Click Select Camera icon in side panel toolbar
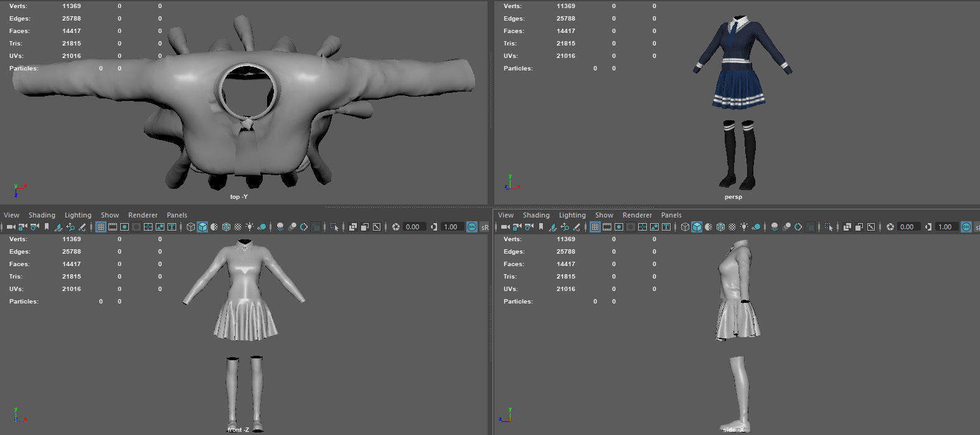Image resolution: width=980 pixels, height=435 pixels. pos(506,227)
